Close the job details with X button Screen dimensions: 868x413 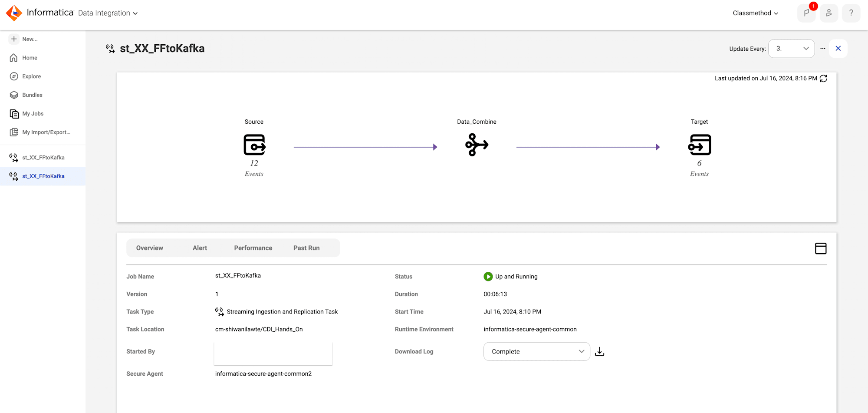[838, 49]
